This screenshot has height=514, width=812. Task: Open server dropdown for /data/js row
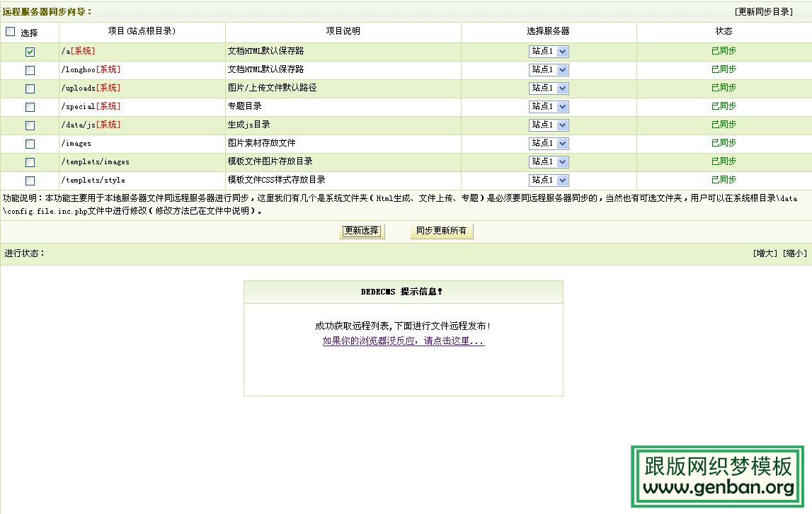pyautogui.click(x=549, y=125)
